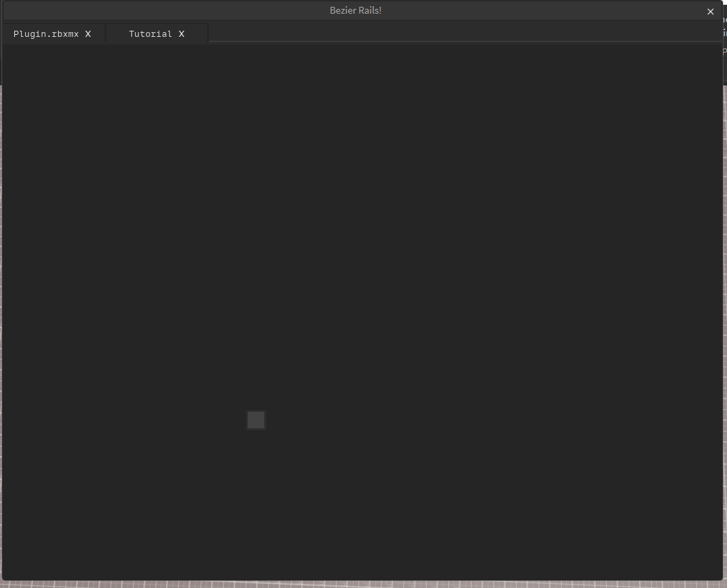Close the Plugin.rbxmx tab using its X
The height and width of the screenshot is (588, 727).
pos(87,33)
